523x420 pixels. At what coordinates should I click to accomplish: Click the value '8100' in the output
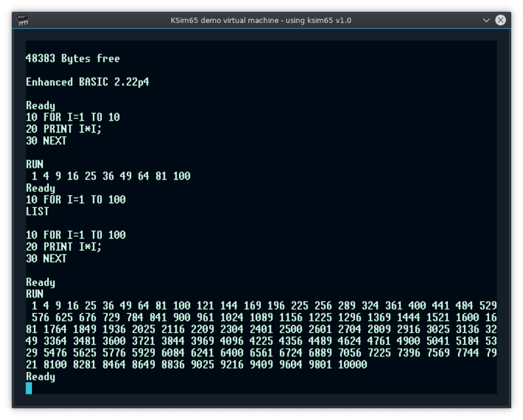click(55, 364)
